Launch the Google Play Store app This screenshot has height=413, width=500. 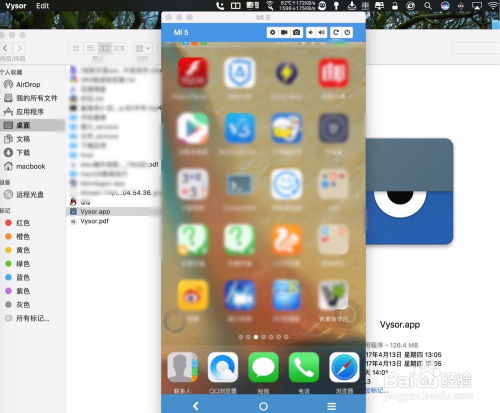click(x=192, y=128)
